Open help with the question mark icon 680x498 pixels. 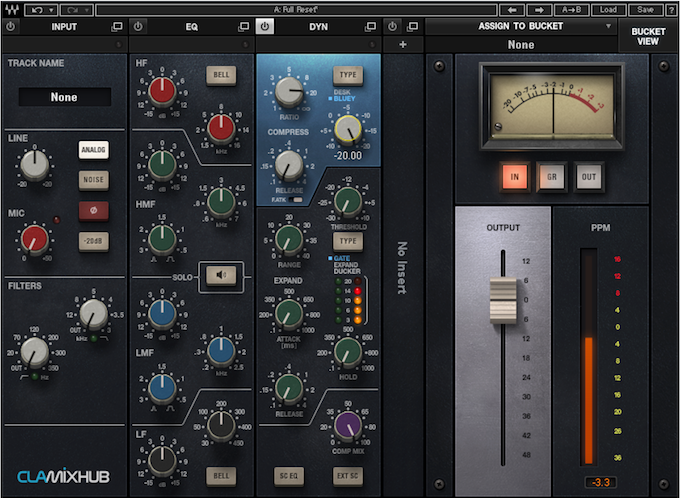click(671, 10)
